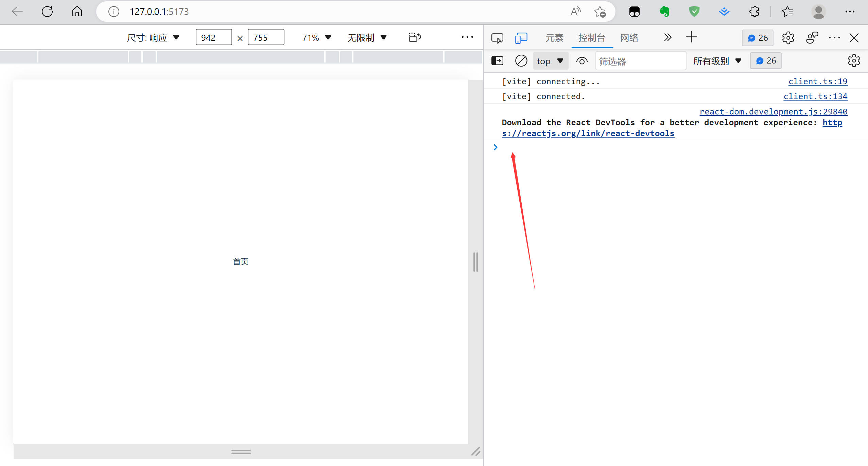
Task: Switch to the 网络 tab
Action: click(629, 38)
